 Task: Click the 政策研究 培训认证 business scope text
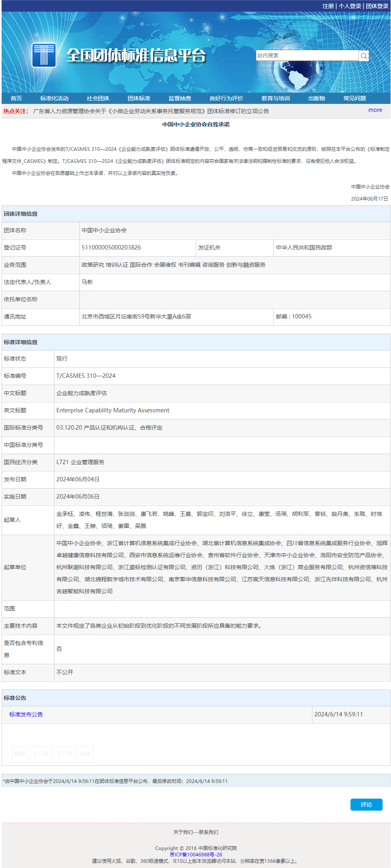pos(173,265)
